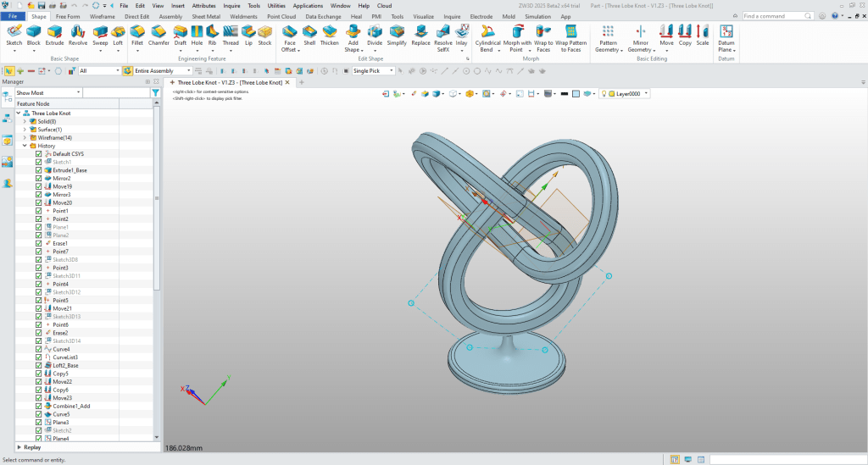Switch to the Sheet Metal ribbon tab
Image resolution: width=868 pixels, height=465 pixels.
click(x=205, y=16)
